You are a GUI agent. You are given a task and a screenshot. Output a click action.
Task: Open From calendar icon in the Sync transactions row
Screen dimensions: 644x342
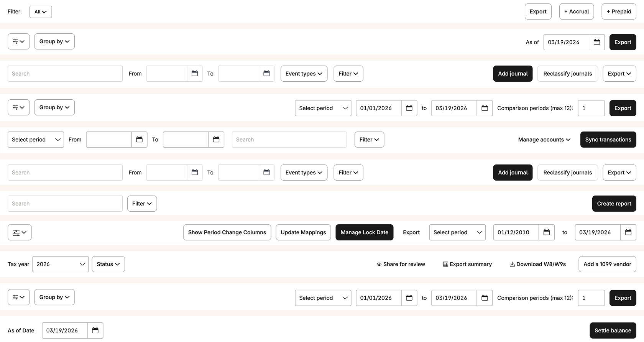click(x=139, y=140)
